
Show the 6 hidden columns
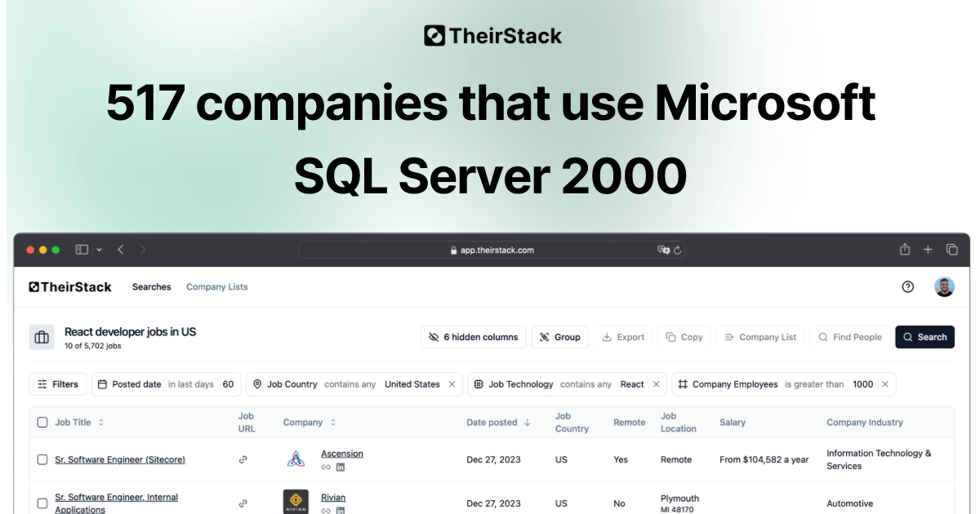(473, 337)
